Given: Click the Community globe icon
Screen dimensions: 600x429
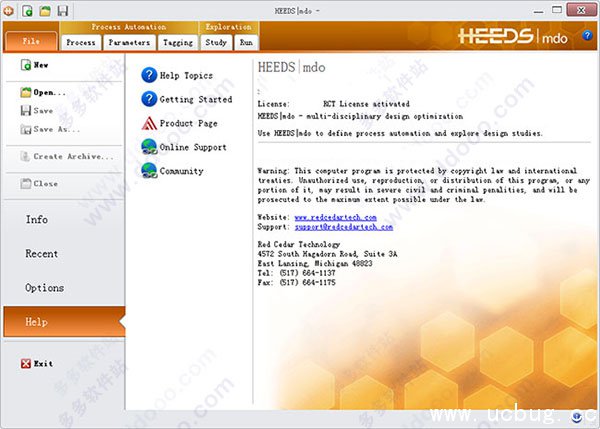Looking at the screenshot, I should [149, 171].
